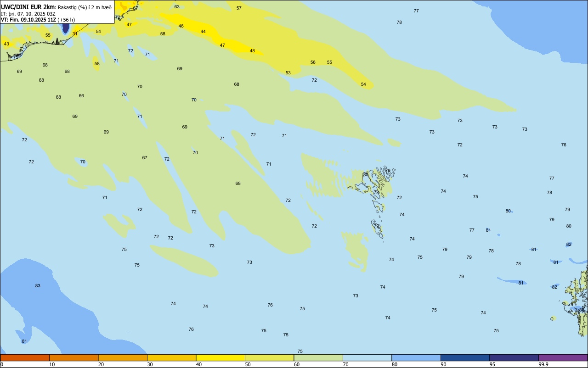Click the humidity value 83 on the map
The width and height of the screenshot is (588, 368).
38,286
